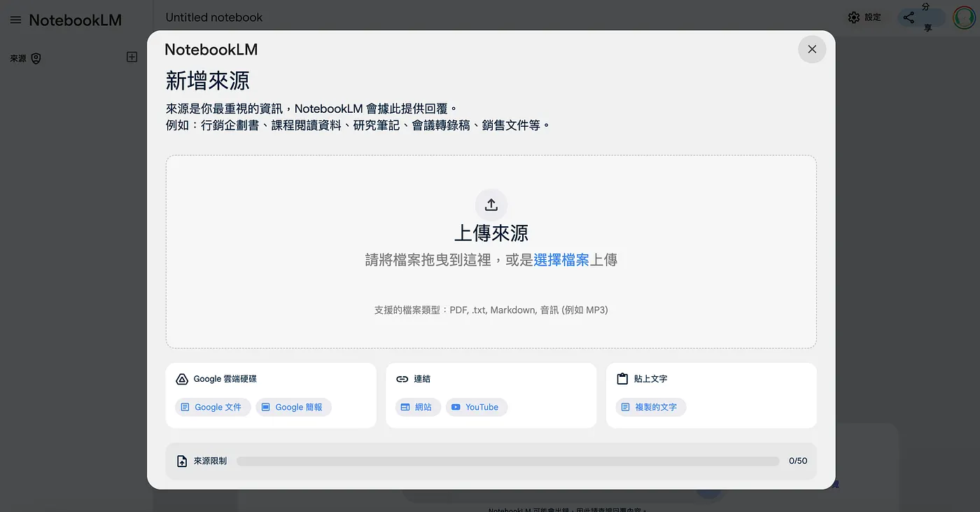This screenshot has width=980, height=512.
Task: Click the add source plus icon in sidebar
Action: point(132,57)
